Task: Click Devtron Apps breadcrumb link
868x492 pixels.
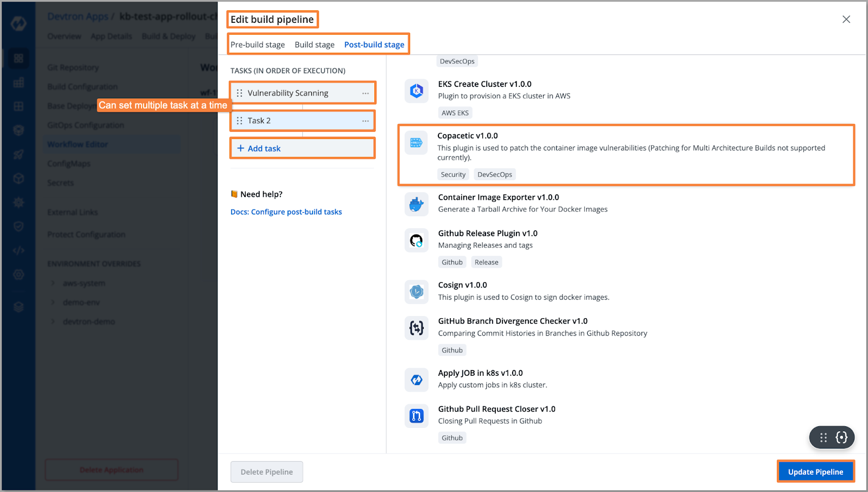Action: pyautogui.click(x=78, y=16)
